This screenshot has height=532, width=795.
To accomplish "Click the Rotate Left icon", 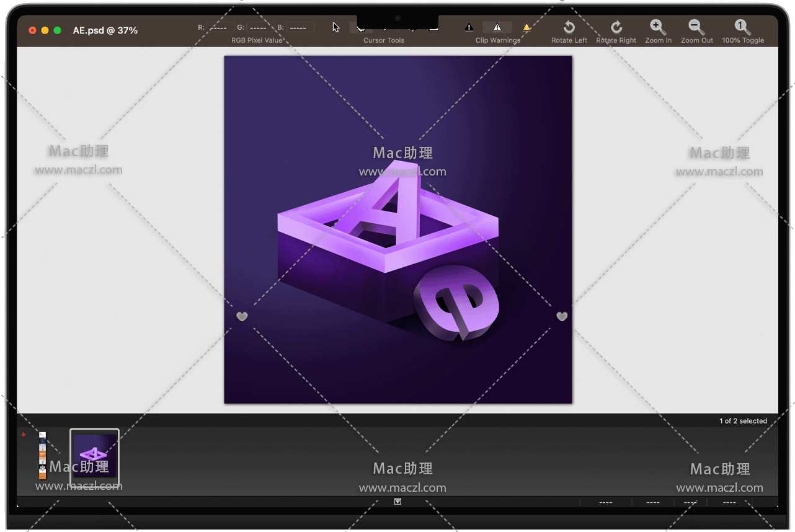I will point(569,27).
